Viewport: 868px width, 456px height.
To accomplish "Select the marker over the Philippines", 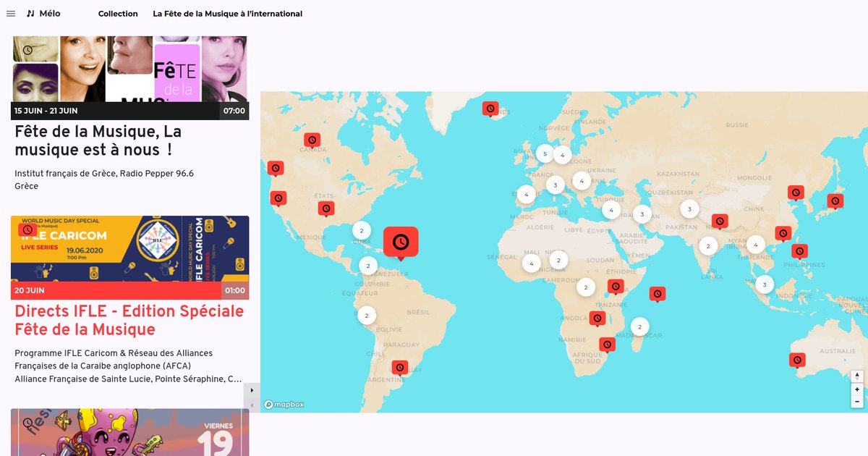I will pyautogui.click(x=799, y=251).
